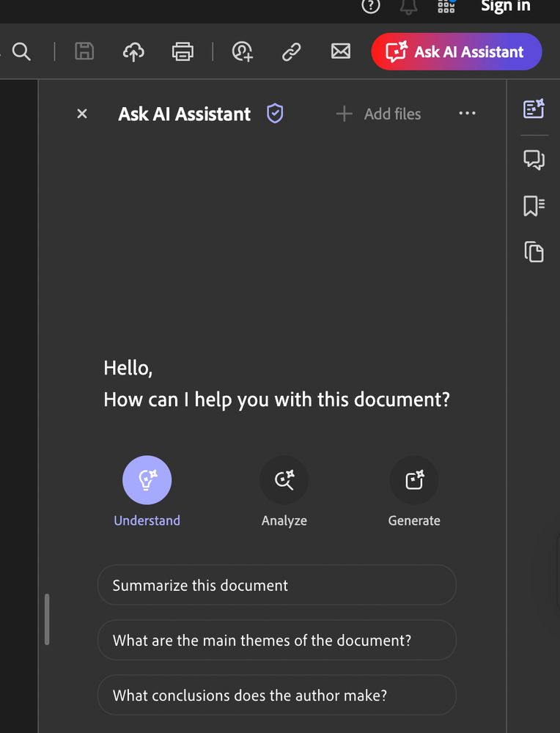
Task: Choose What conclusions does the author make
Action: (277, 695)
